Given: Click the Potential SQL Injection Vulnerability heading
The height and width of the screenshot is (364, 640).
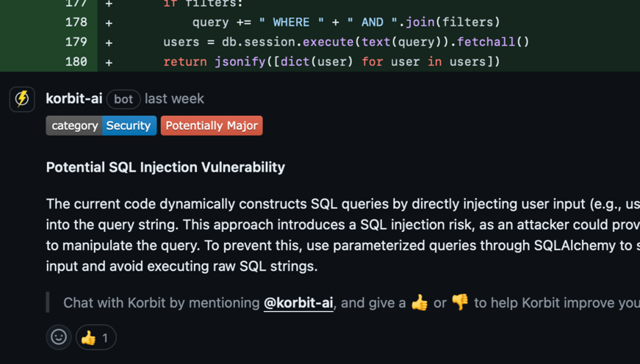Looking at the screenshot, I should click(x=165, y=167).
